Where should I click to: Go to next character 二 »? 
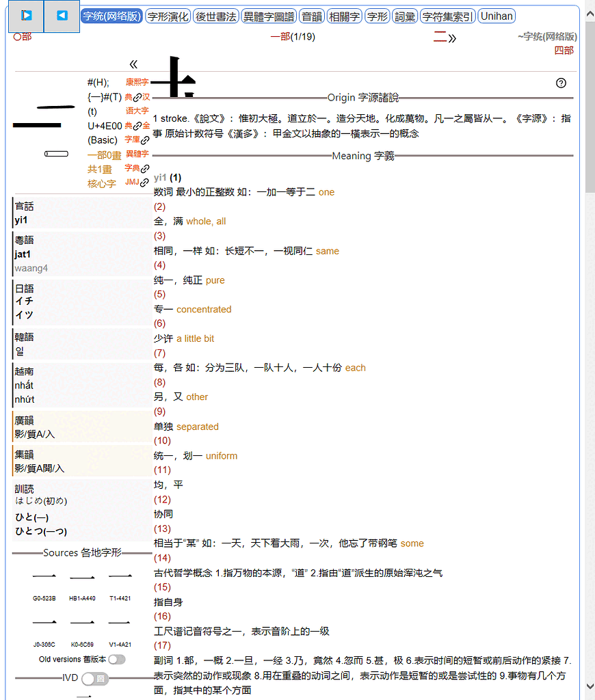445,37
